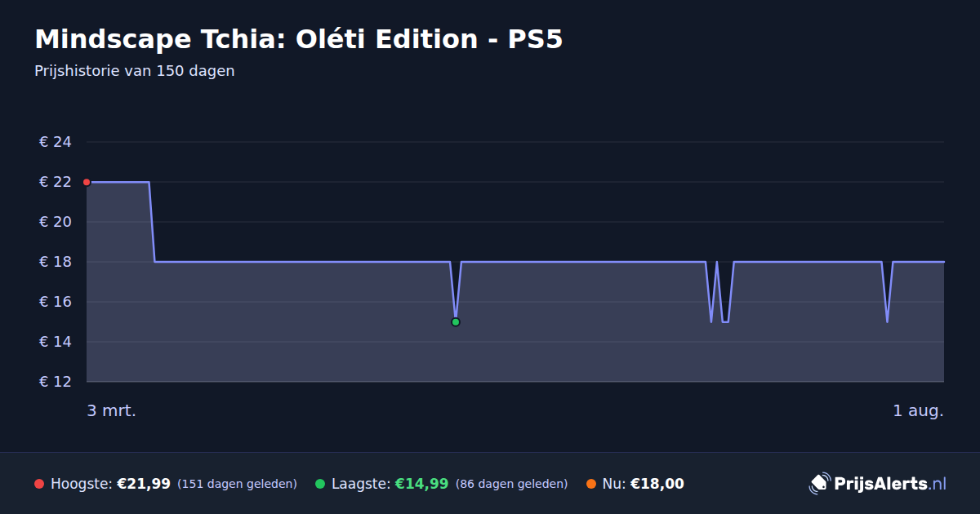The width and height of the screenshot is (980, 514).
Task: Select the 3 mrt. start date label
Action: (112, 410)
